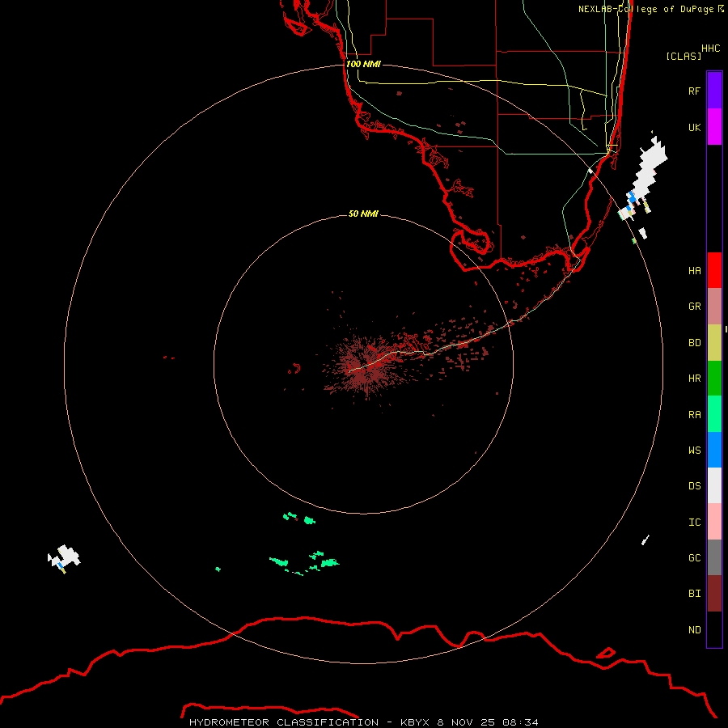The height and width of the screenshot is (728, 728).
Task: Click the HR dark green legend swatch
Action: pyautogui.click(x=714, y=378)
